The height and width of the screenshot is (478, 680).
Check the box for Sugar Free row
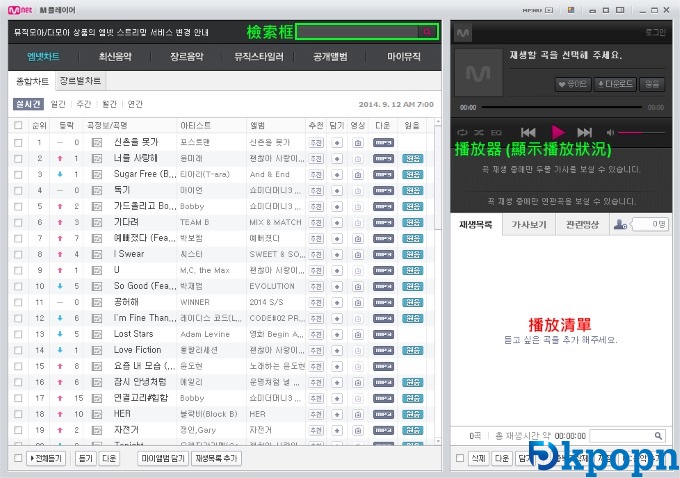(x=18, y=174)
